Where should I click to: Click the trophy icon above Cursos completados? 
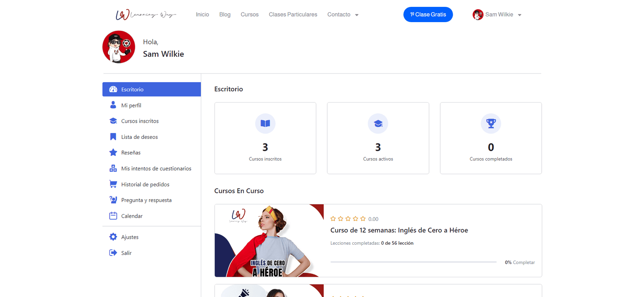[x=491, y=124]
